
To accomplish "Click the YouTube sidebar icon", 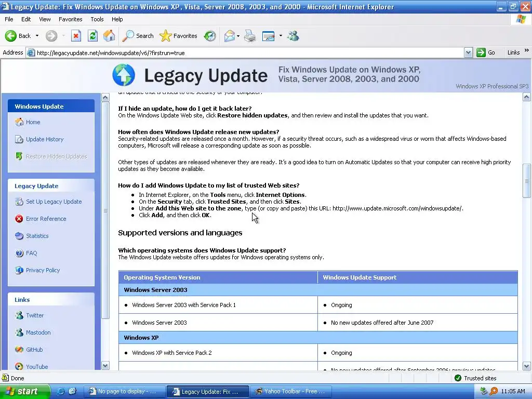I will pos(19,366).
